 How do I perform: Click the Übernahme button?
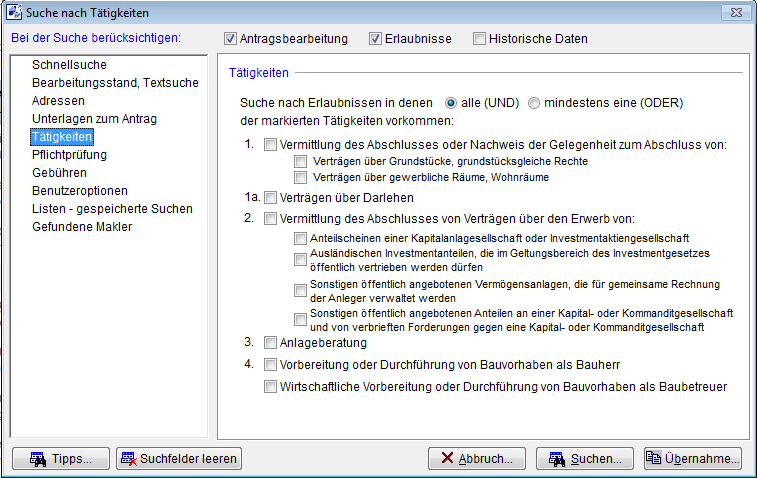[693, 459]
